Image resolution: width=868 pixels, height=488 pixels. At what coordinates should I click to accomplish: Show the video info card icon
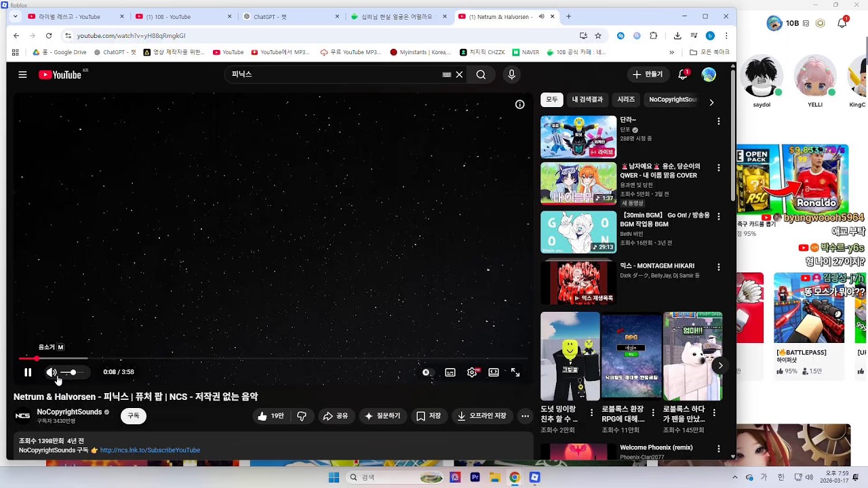(x=519, y=104)
